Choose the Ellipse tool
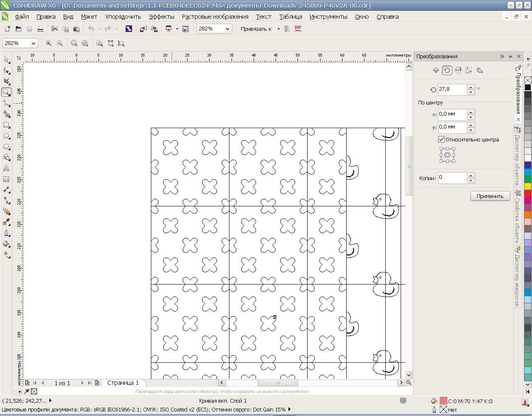The width and height of the screenshot is (532, 416). pos(6,136)
